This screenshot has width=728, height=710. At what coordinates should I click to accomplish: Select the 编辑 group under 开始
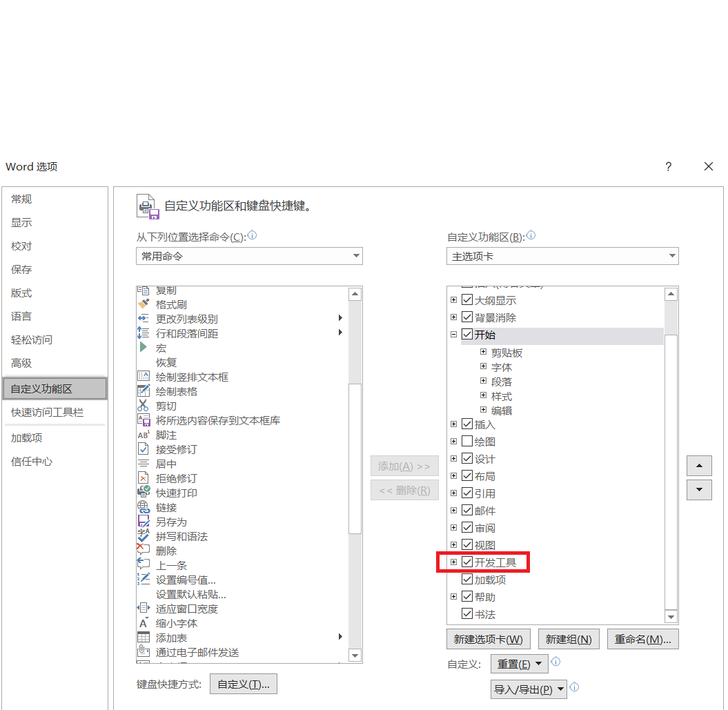click(x=502, y=411)
